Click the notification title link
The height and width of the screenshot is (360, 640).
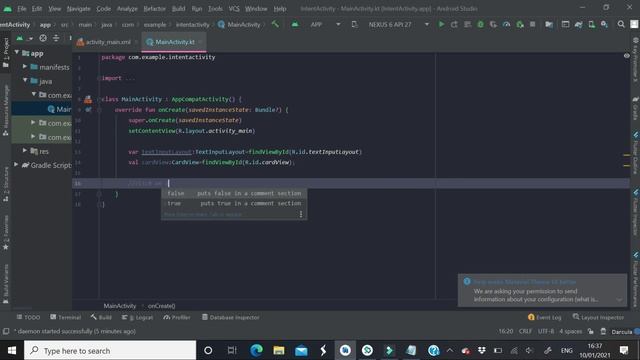[x=524, y=282]
